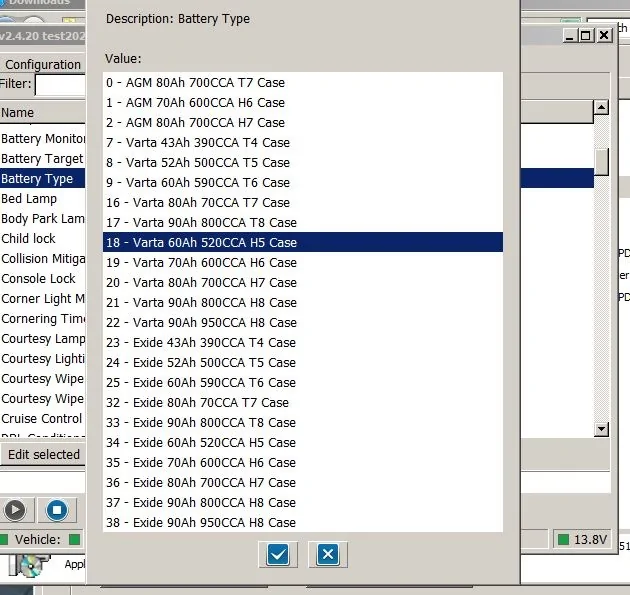Select Cruise Control row in Name list
The width and height of the screenshot is (630, 595).
[x=43, y=419]
